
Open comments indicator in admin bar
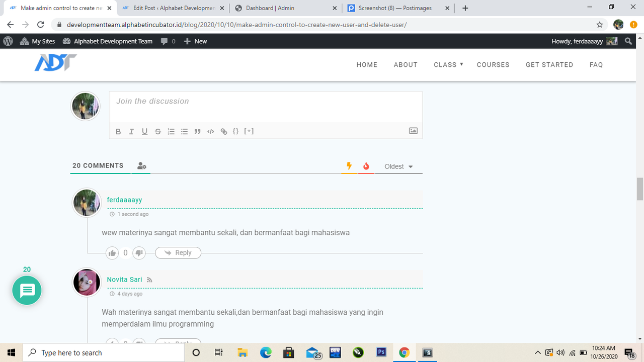pos(168,41)
